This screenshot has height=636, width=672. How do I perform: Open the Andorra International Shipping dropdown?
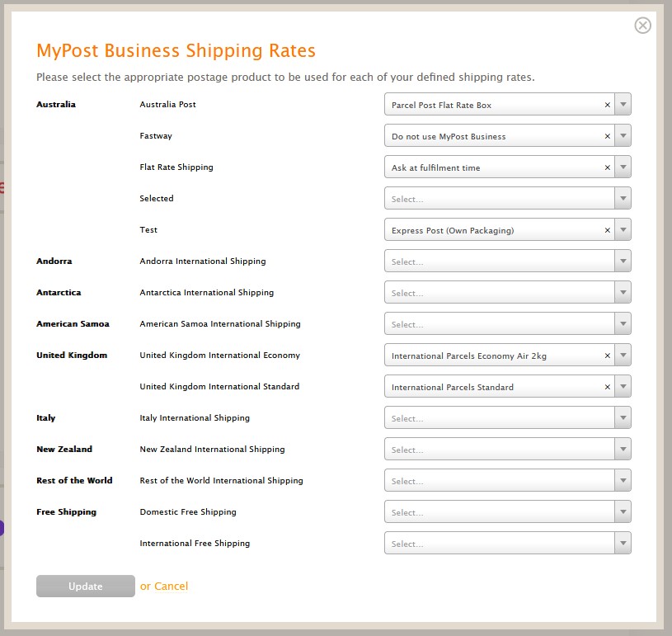click(x=507, y=261)
